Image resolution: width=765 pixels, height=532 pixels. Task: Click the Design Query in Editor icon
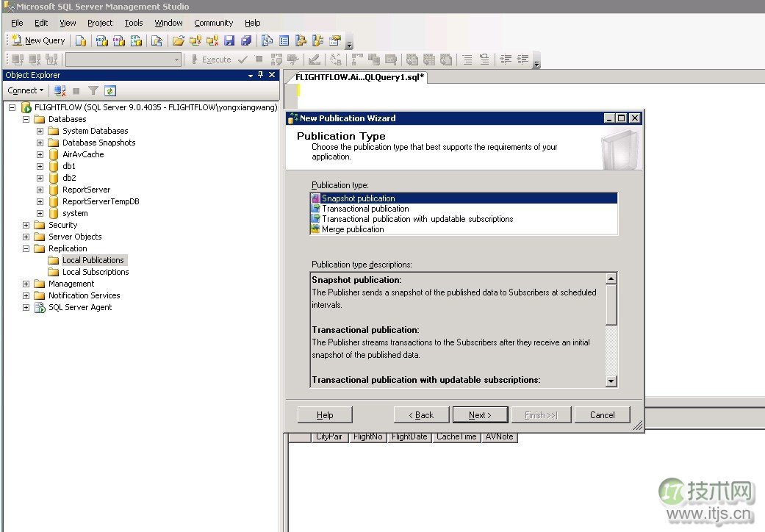(x=315, y=60)
